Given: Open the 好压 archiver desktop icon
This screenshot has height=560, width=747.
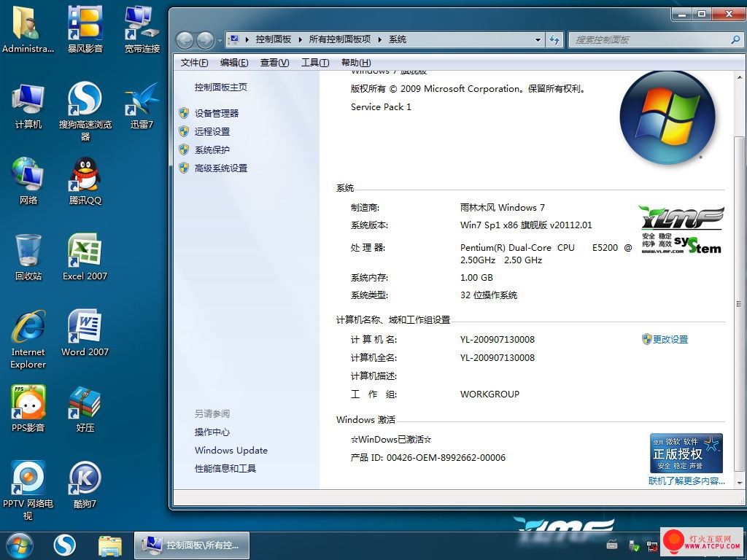Looking at the screenshot, I should 85,408.
